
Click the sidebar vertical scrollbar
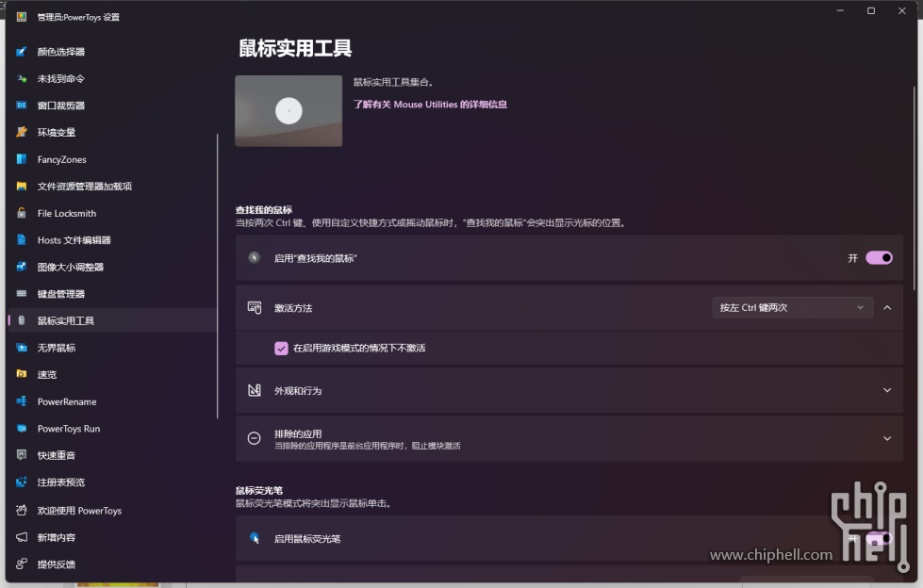tap(217, 275)
